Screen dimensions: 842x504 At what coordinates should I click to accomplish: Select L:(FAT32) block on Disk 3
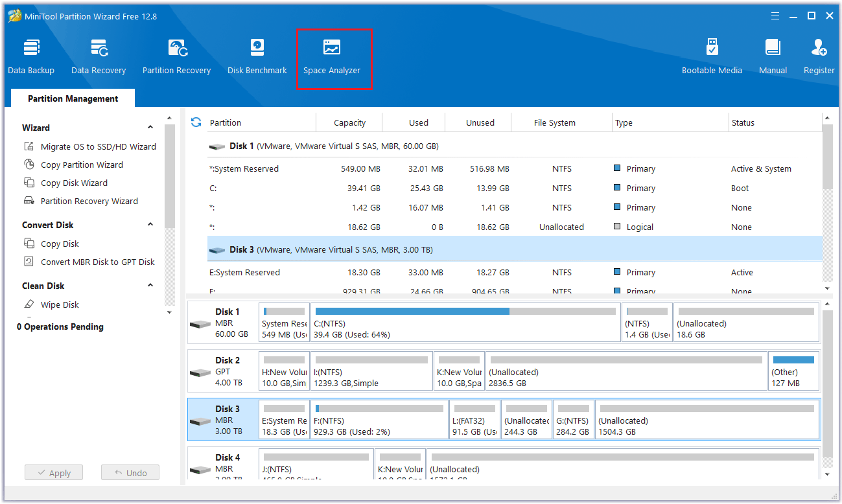point(474,420)
